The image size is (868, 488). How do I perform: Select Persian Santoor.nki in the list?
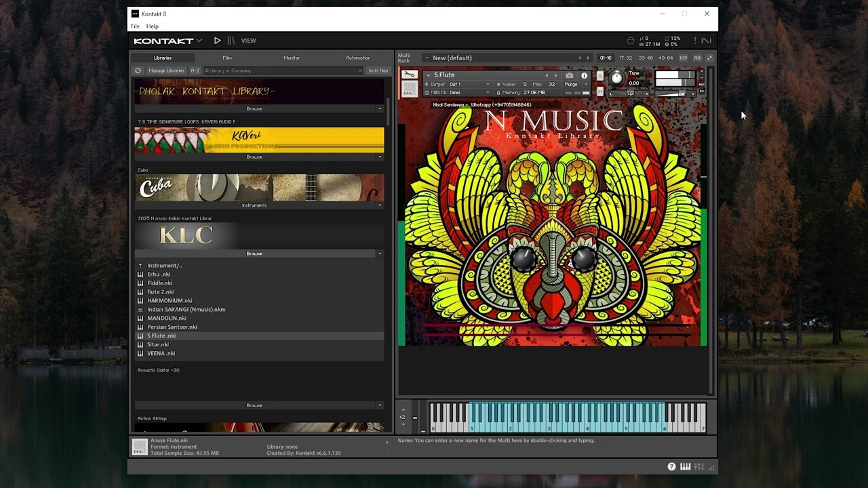259,327
